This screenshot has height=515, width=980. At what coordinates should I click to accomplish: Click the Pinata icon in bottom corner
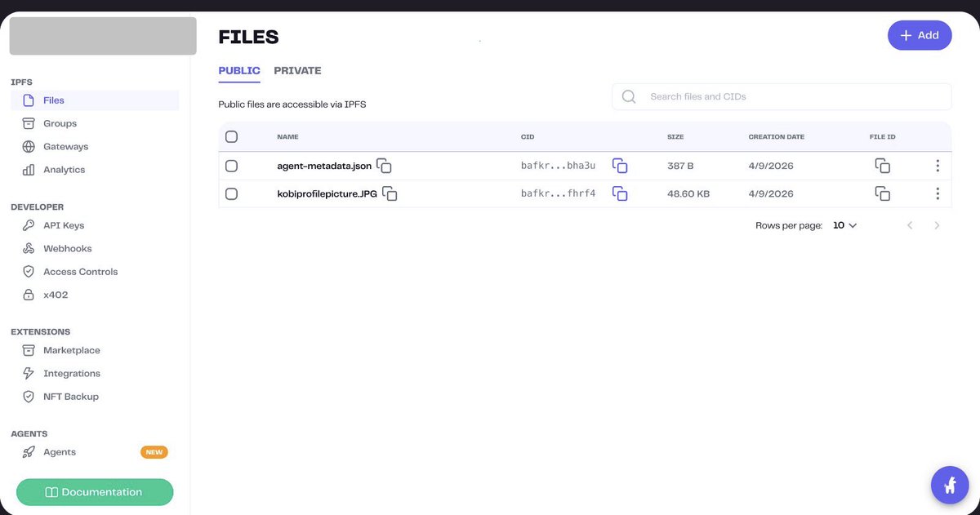(949, 484)
